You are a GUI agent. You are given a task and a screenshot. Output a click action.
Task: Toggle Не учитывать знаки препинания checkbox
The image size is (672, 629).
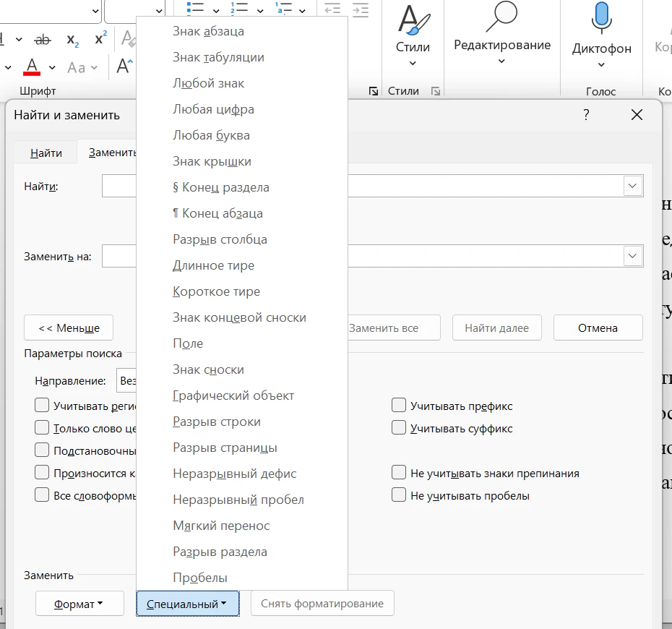point(399,472)
